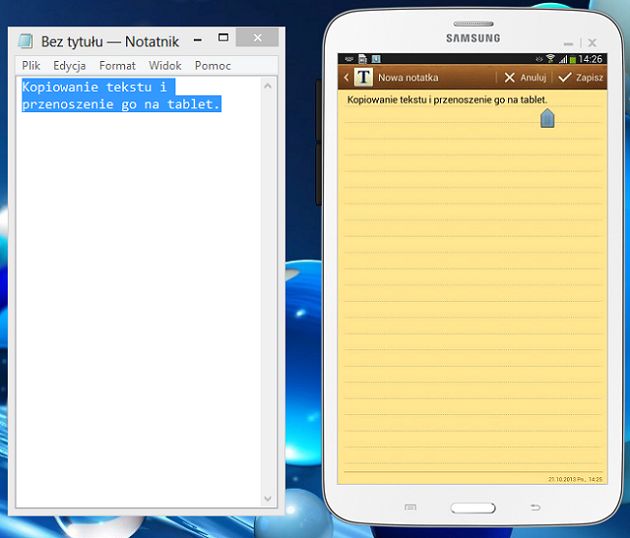Click the Notatnik app icon in title bar
630x538 pixels.
[25, 41]
